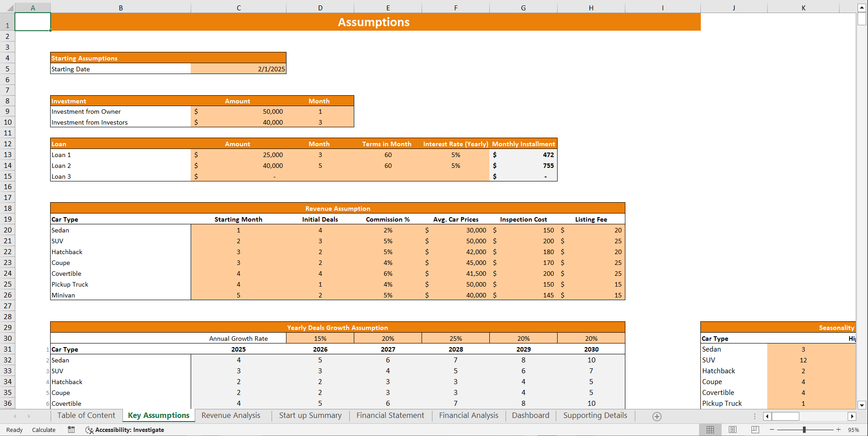Open the Financial Statement sheet

(x=390, y=415)
